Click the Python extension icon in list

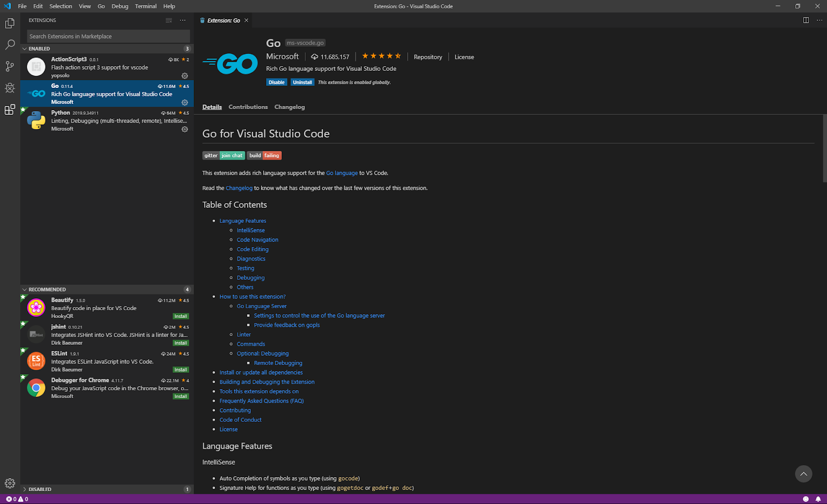(36, 120)
